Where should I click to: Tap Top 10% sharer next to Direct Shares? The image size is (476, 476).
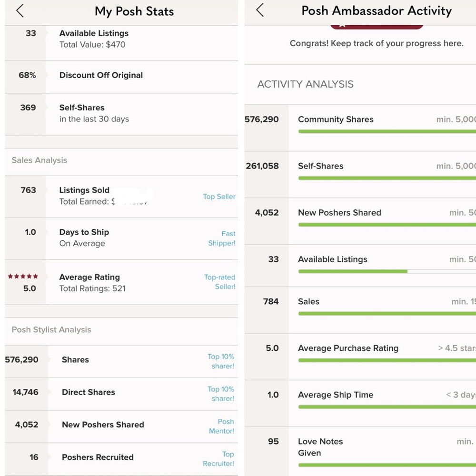(x=221, y=394)
